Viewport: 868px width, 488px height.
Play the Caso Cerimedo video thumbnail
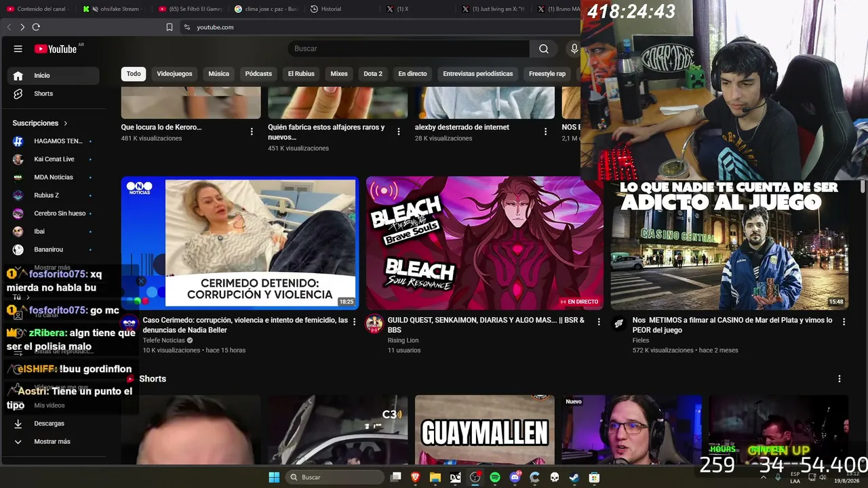pyautogui.click(x=239, y=243)
